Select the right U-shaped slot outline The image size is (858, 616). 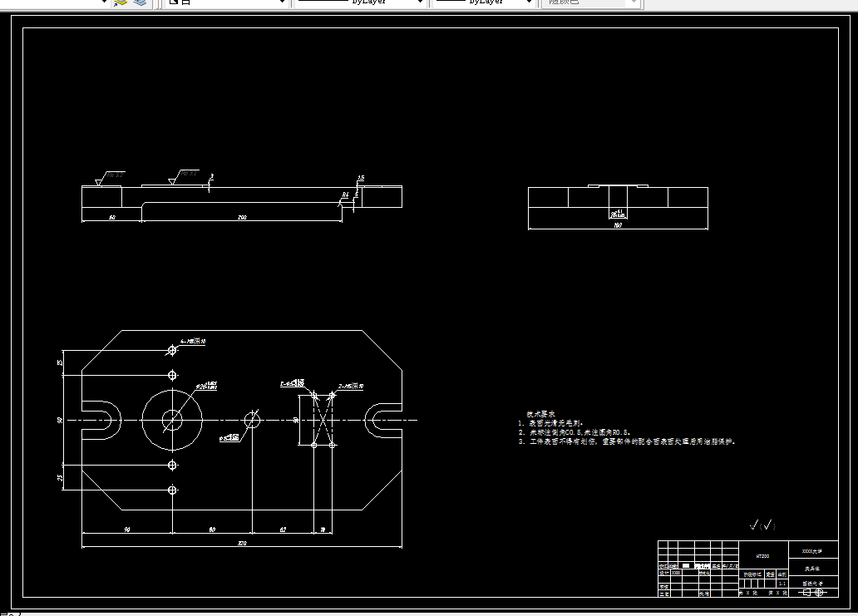point(383,420)
